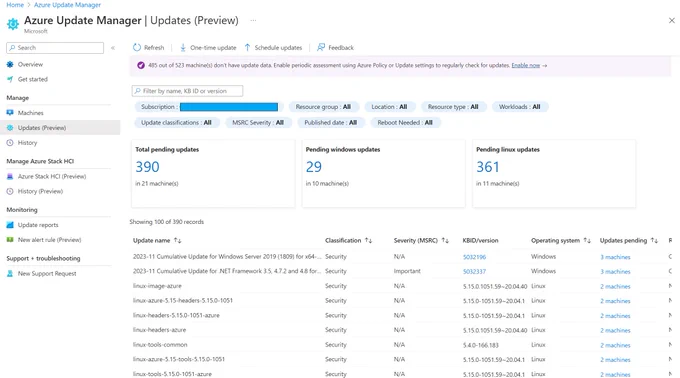Click Filter by name, KB ID or version field
The image size is (680, 378).
187,91
